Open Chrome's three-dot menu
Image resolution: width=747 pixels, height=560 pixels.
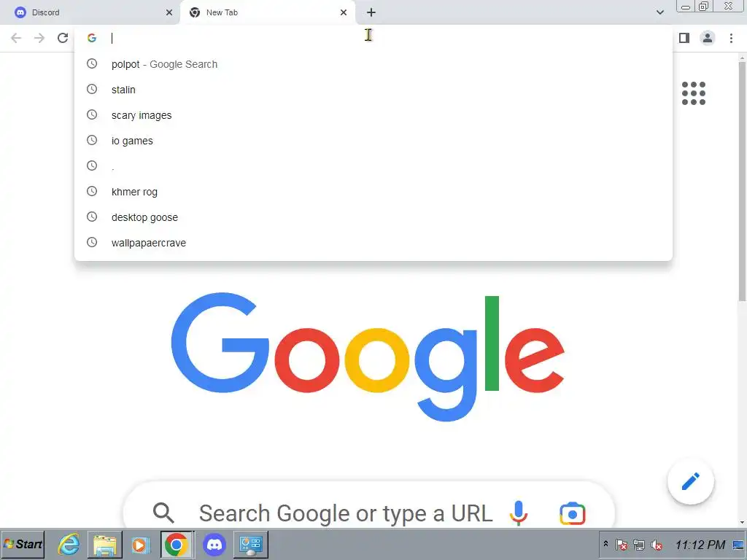click(x=731, y=38)
